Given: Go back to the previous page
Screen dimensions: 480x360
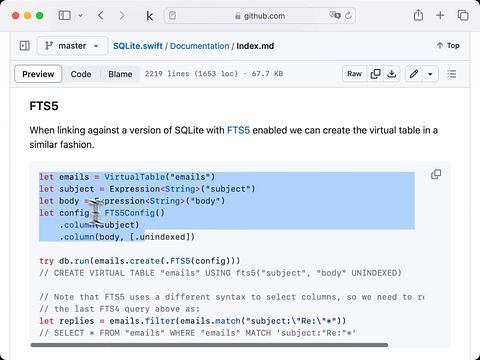Looking at the screenshot, I should 101,15.
